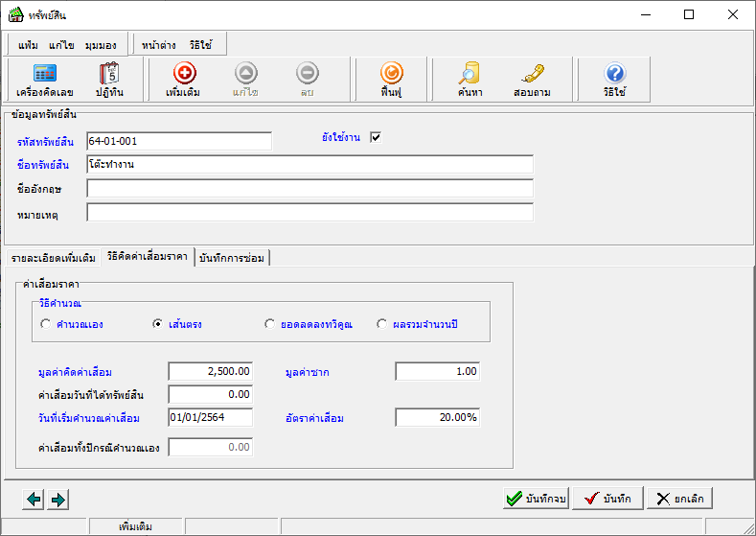Click the ชื่ออังกฤษ (English name) input field
Screen dimensions: 756x536
point(309,189)
